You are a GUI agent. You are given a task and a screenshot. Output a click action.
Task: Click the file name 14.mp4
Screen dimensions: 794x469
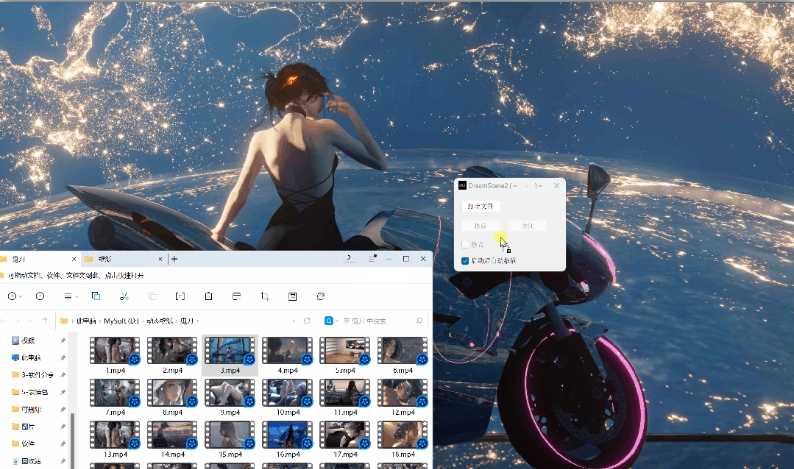tap(172, 455)
